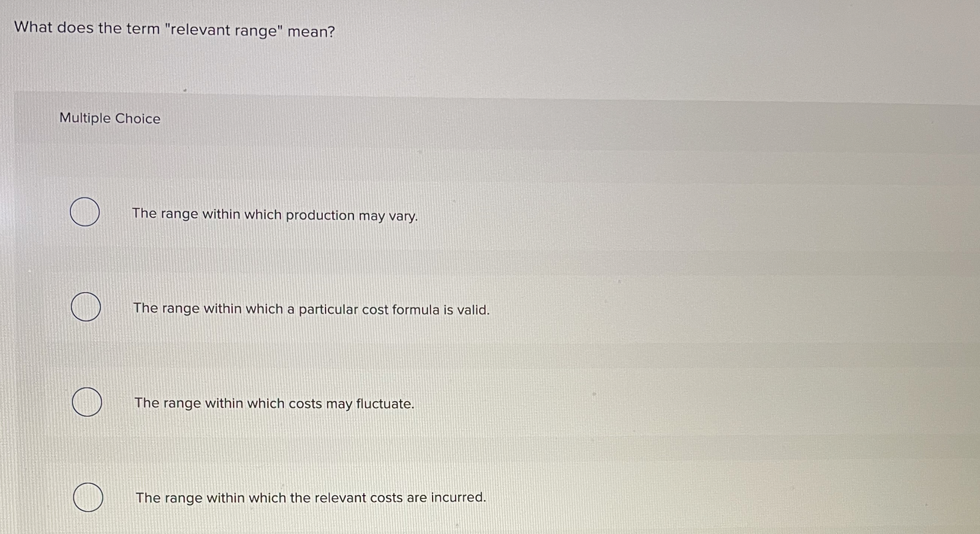980x534 pixels.
Task: Select the word 'relevant range' in the question
Action: [x=224, y=30]
